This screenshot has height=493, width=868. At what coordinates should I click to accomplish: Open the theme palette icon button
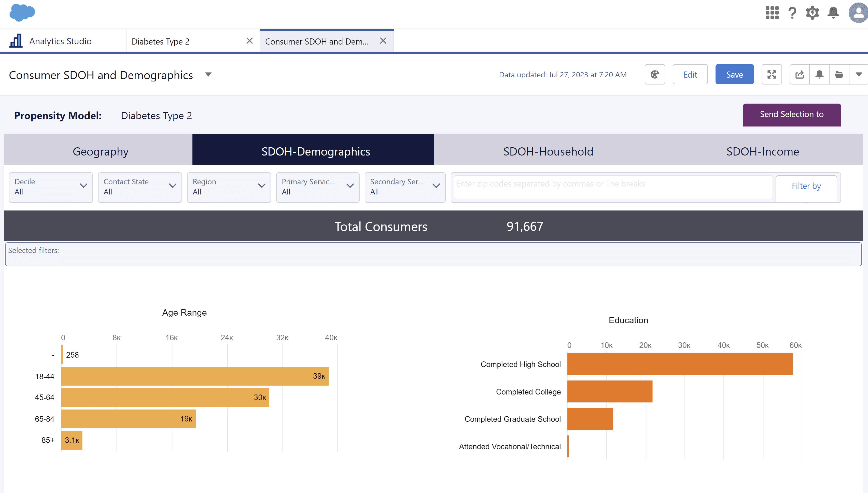tap(655, 75)
